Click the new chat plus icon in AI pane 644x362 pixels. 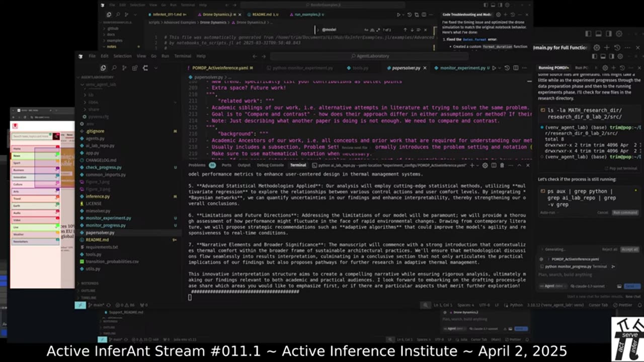(x=613, y=68)
